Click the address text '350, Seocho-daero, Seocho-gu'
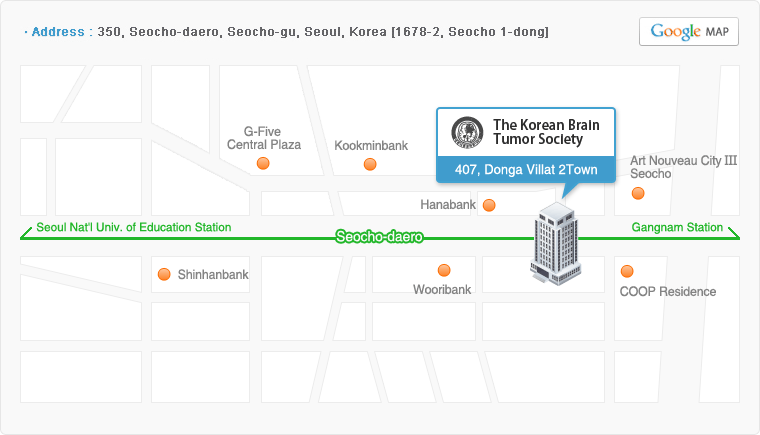The height and width of the screenshot is (435, 760). pos(196,32)
